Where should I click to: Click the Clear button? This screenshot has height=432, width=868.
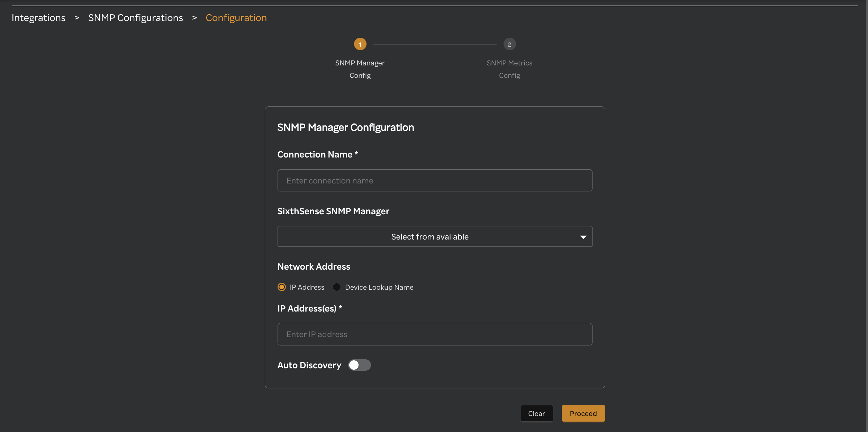[x=536, y=413]
